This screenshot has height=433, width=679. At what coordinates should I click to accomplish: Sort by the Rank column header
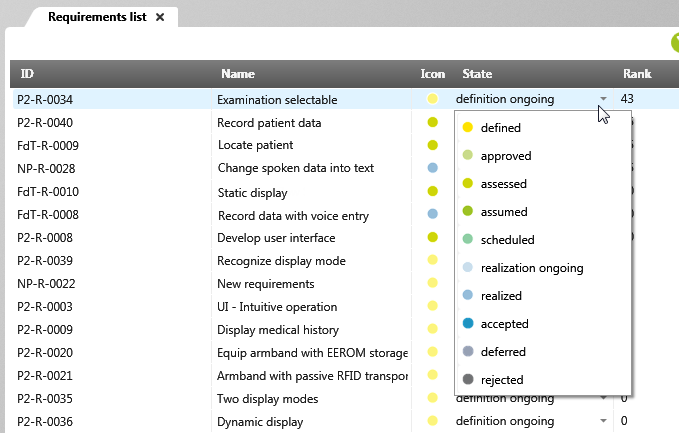coord(637,74)
